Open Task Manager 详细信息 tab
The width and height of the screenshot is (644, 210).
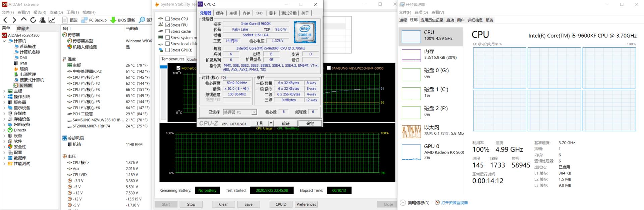[x=475, y=20]
